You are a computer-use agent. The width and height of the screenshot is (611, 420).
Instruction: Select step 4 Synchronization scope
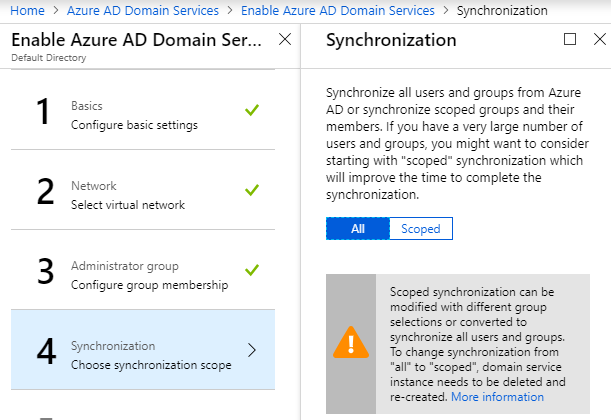150,355
